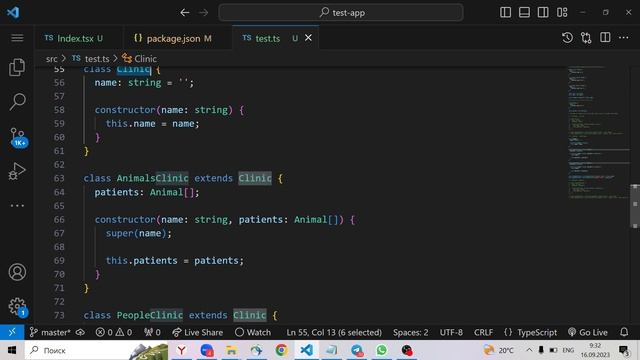640x360 pixels.
Task: Click the test-app command center search
Action: (x=341, y=13)
